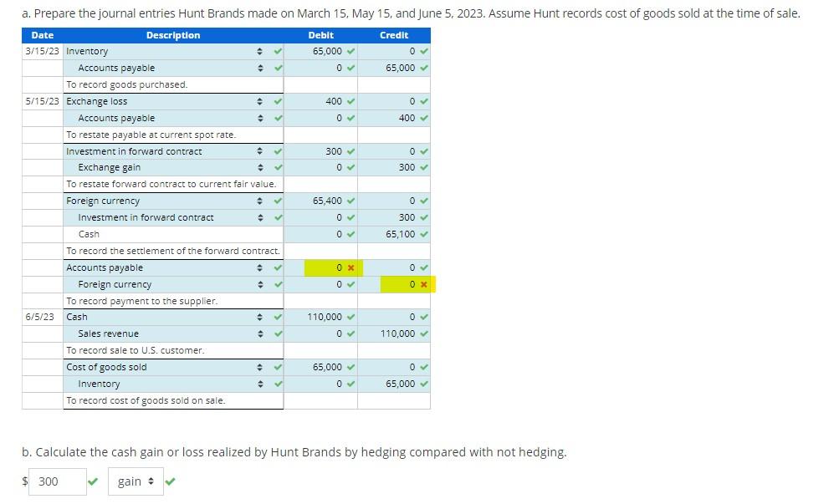Click the green checkmark beside Cost of goods sold debit 65,000
Viewport: 834px width, 504px height.
(x=349, y=367)
